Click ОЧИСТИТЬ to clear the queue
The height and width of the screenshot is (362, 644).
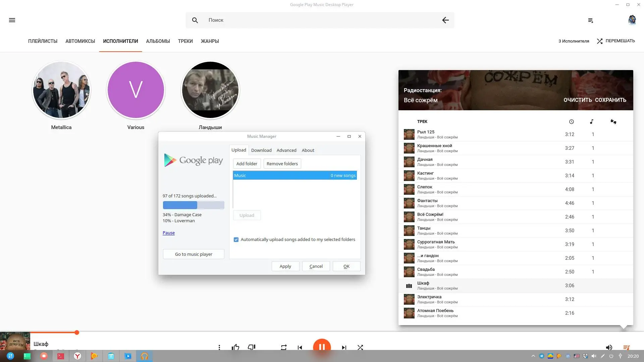pos(578,100)
